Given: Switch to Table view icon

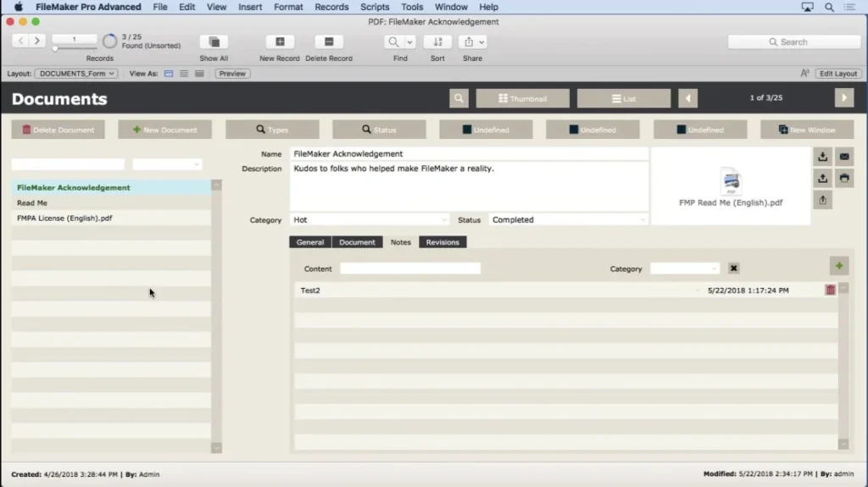Looking at the screenshot, I should tap(199, 74).
